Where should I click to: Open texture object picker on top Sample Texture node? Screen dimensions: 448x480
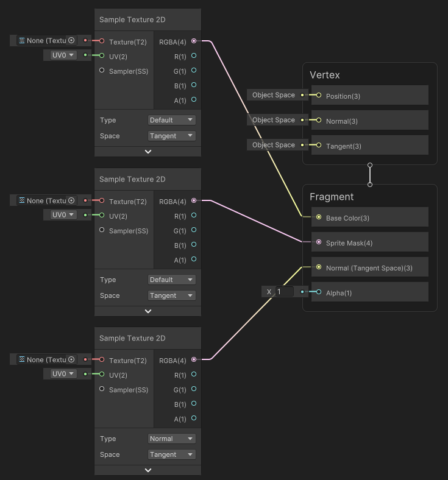(x=71, y=40)
